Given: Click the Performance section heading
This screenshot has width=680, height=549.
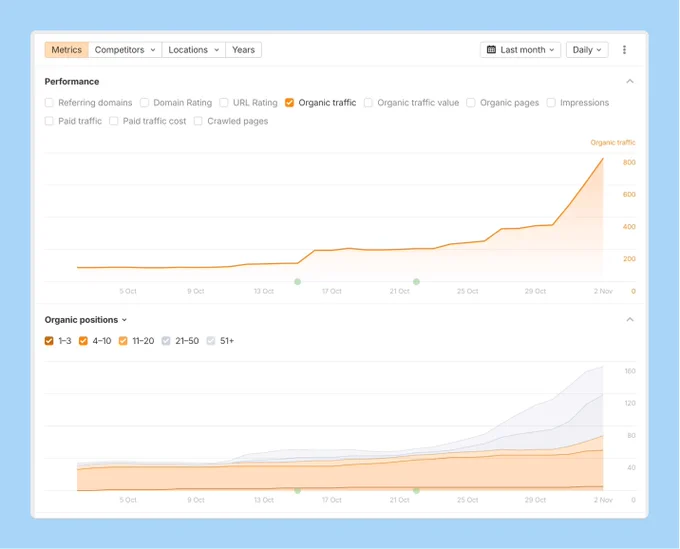Looking at the screenshot, I should click(72, 82).
